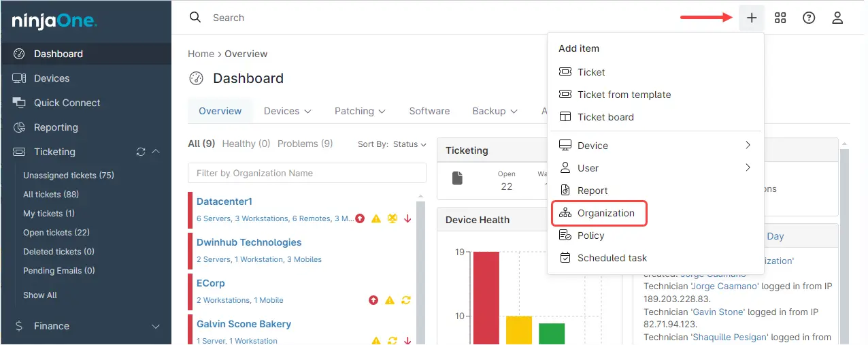Click the Ticketing sidebar icon
Image resolution: width=868 pixels, height=345 pixels.
click(x=19, y=152)
